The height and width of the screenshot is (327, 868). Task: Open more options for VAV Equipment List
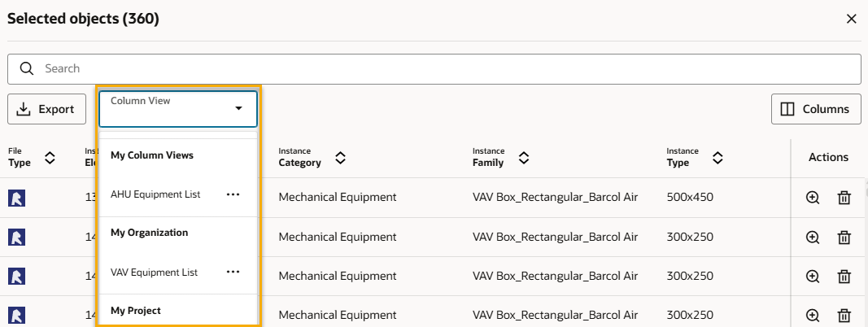pyautogui.click(x=233, y=272)
